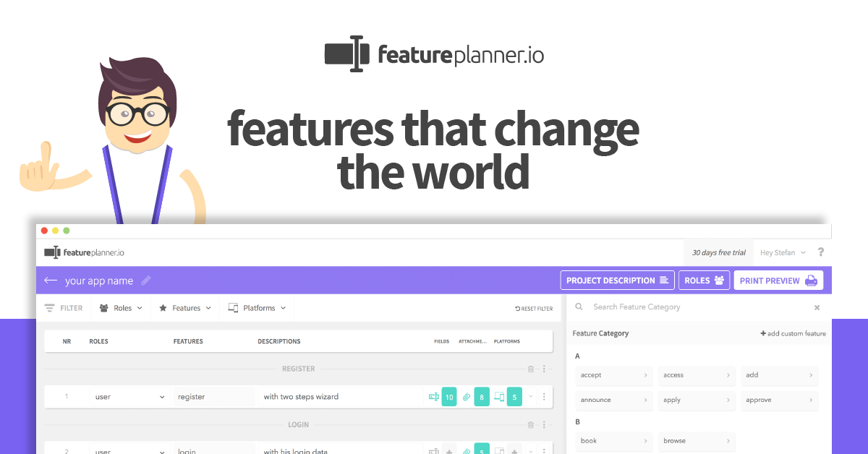Open the PRINT PREVIEW button
The width and height of the screenshot is (868, 454).
tap(778, 280)
